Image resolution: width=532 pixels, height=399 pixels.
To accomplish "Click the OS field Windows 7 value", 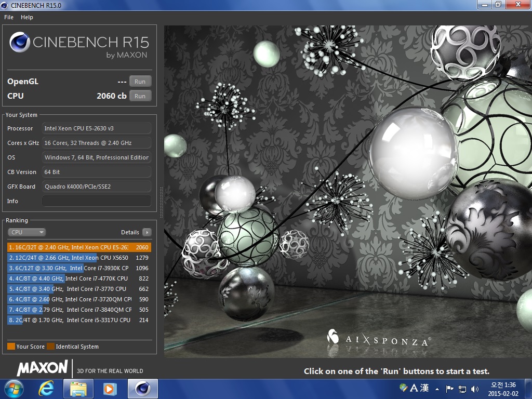I will (x=96, y=157).
